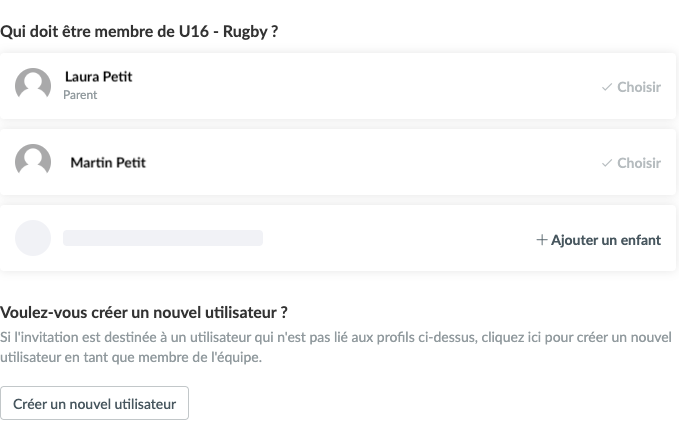
Task: Click heading Qui doit être membre de U16 - Rugby
Action: click(139, 32)
